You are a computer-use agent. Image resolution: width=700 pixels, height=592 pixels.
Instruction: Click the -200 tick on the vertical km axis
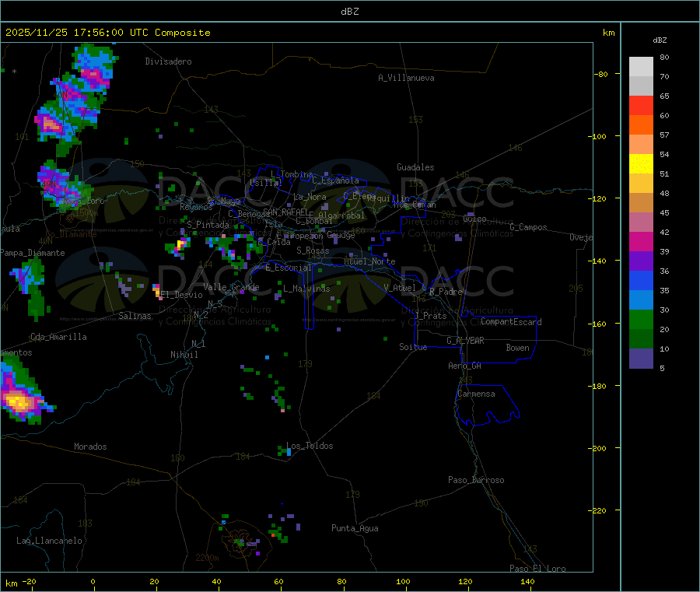pyautogui.click(x=599, y=448)
